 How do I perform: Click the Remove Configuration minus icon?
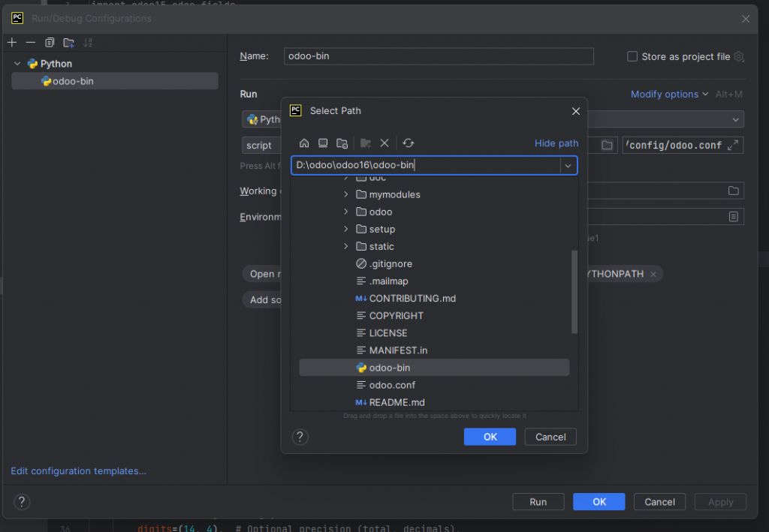tap(30, 43)
